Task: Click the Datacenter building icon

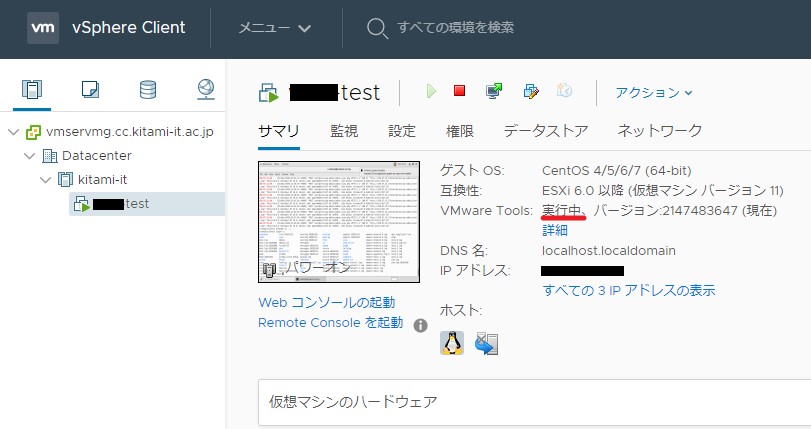Action: click(x=49, y=156)
